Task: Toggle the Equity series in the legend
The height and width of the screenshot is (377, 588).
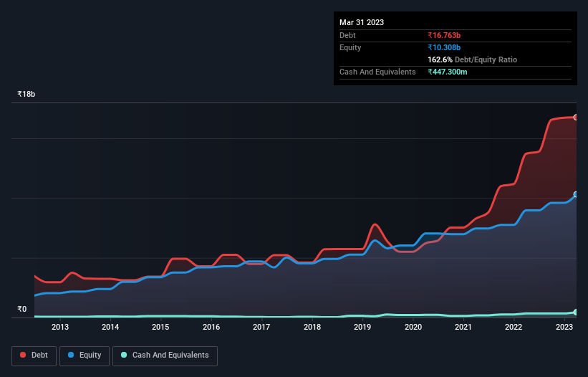Action: click(x=87, y=355)
